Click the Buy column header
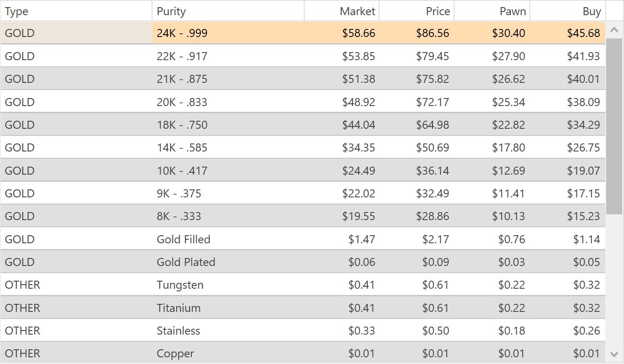The height and width of the screenshot is (364, 624). click(568, 11)
